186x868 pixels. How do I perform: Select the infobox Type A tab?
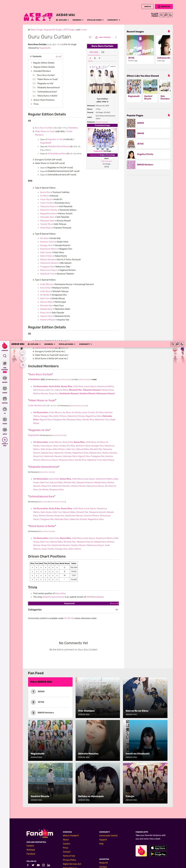pyautogui.click(x=90, y=58)
